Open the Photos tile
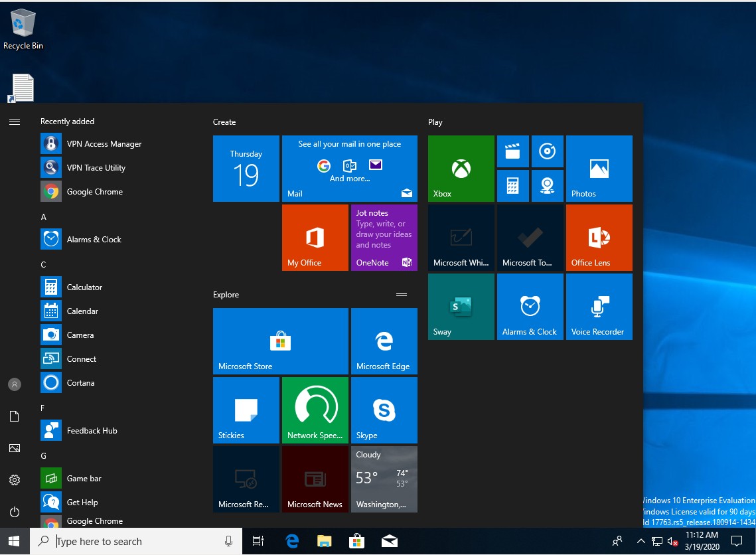Viewport: 756px width, 555px height. [x=599, y=168]
